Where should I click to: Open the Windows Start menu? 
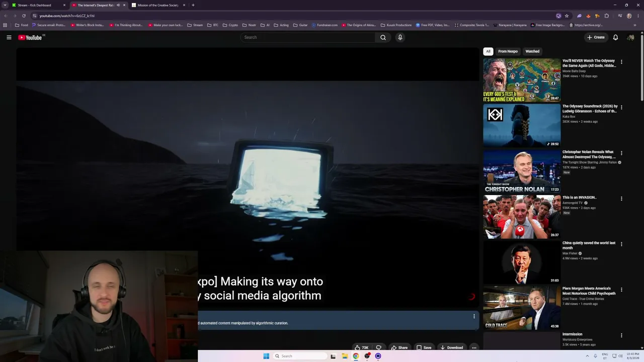pyautogui.click(x=266, y=356)
